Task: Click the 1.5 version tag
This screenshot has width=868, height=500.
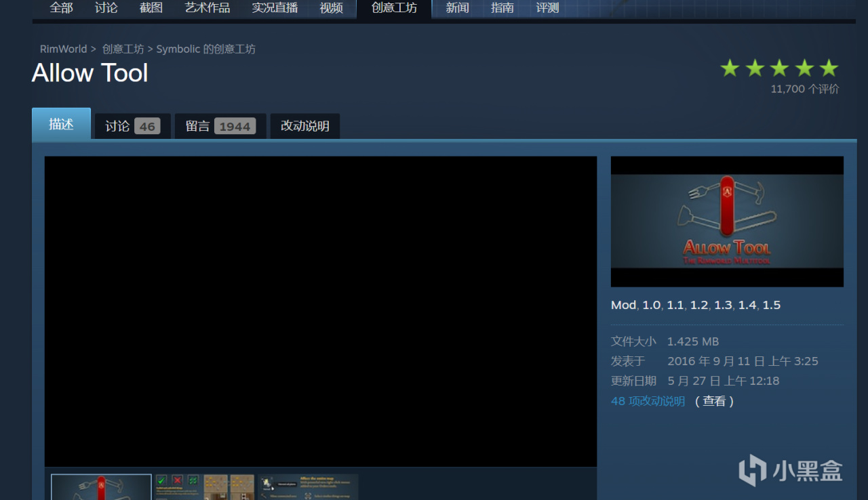Action: 772,305
